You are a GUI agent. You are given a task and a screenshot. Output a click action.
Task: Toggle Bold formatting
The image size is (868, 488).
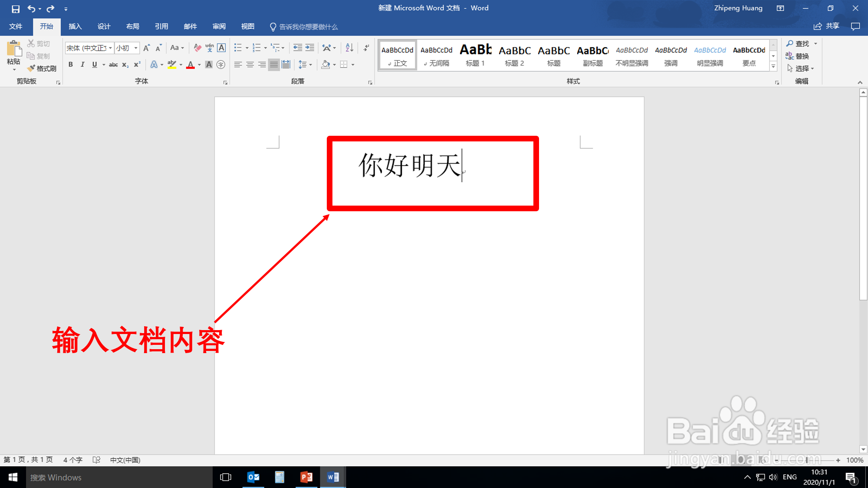71,65
